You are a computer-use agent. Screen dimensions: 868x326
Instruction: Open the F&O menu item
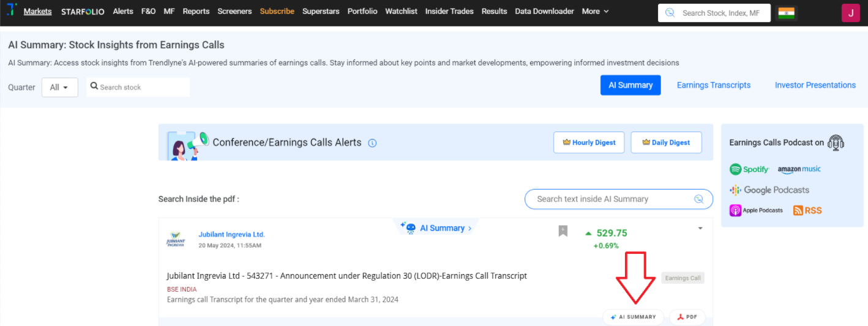pyautogui.click(x=148, y=11)
